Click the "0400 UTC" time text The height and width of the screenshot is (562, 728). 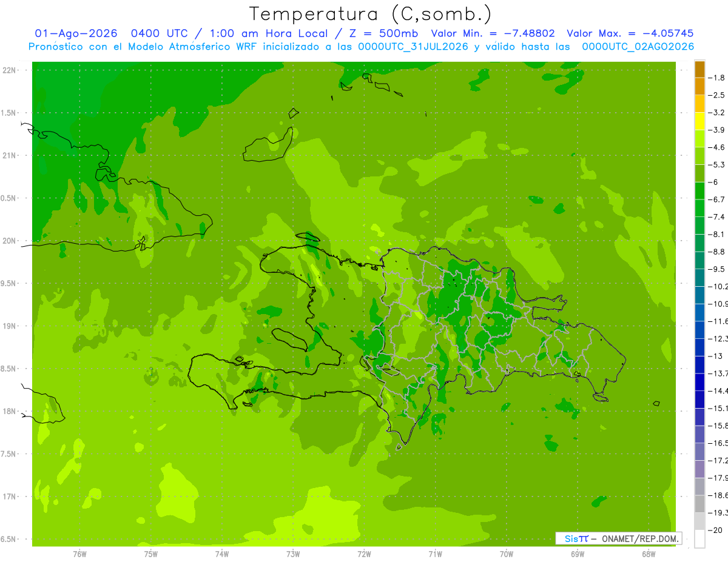(158, 33)
